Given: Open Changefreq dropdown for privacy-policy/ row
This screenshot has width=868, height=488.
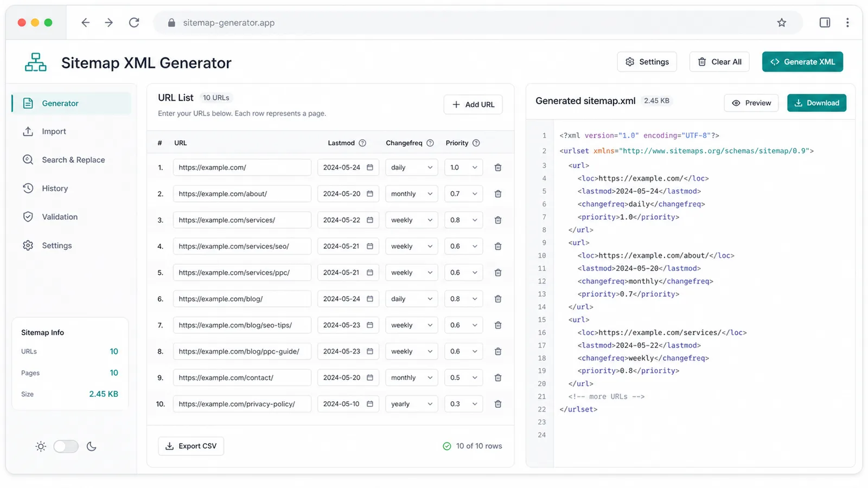Looking at the screenshot, I should tap(411, 404).
